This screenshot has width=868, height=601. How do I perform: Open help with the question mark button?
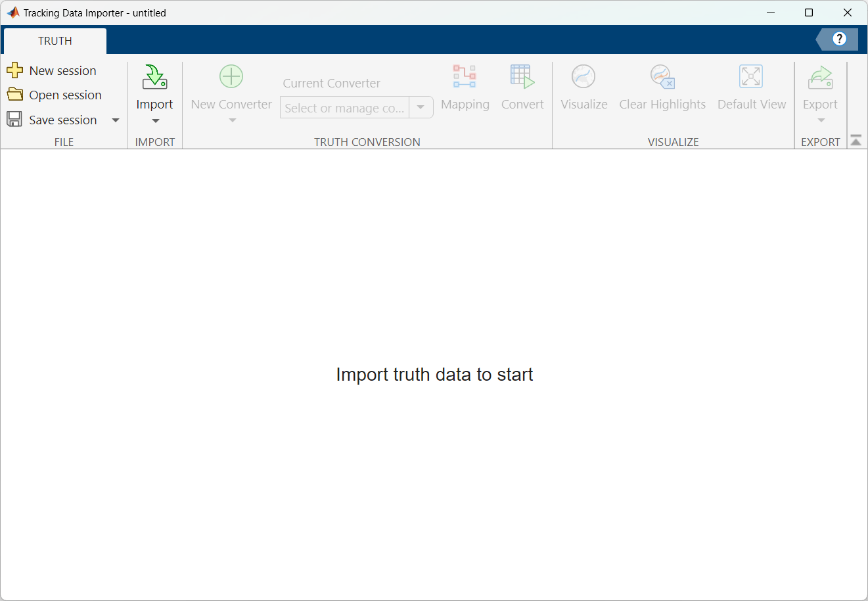[x=839, y=39]
